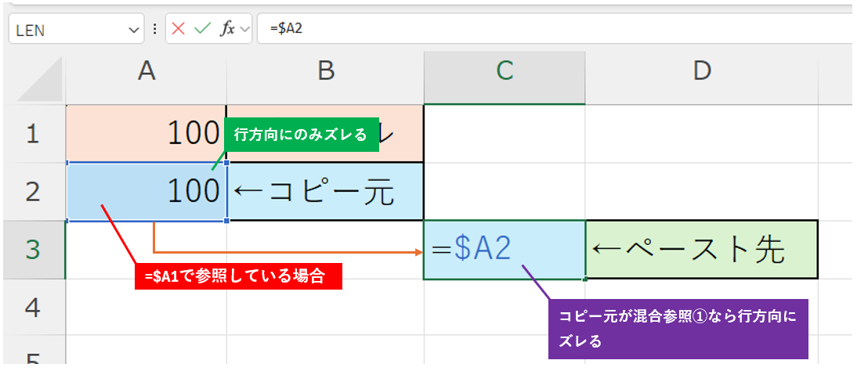Click the Cancel (X) icon in formula bar
Screen dimensions: 868x371
(x=179, y=29)
